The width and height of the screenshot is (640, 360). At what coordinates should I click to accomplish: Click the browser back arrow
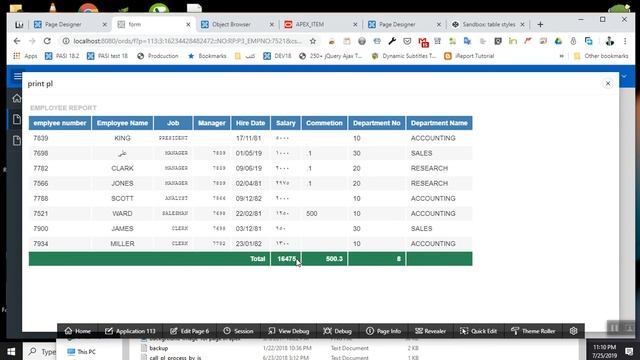[x=17, y=41]
